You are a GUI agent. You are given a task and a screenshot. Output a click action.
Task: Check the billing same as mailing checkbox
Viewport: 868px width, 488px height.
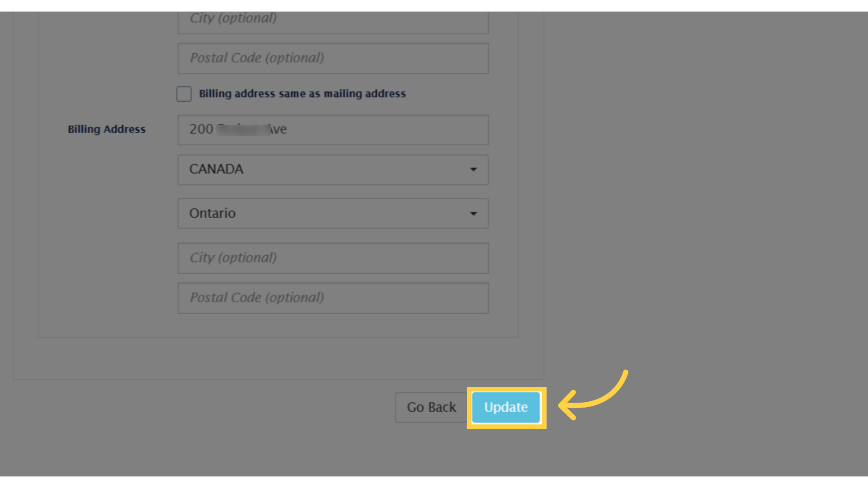pyautogui.click(x=184, y=94)
